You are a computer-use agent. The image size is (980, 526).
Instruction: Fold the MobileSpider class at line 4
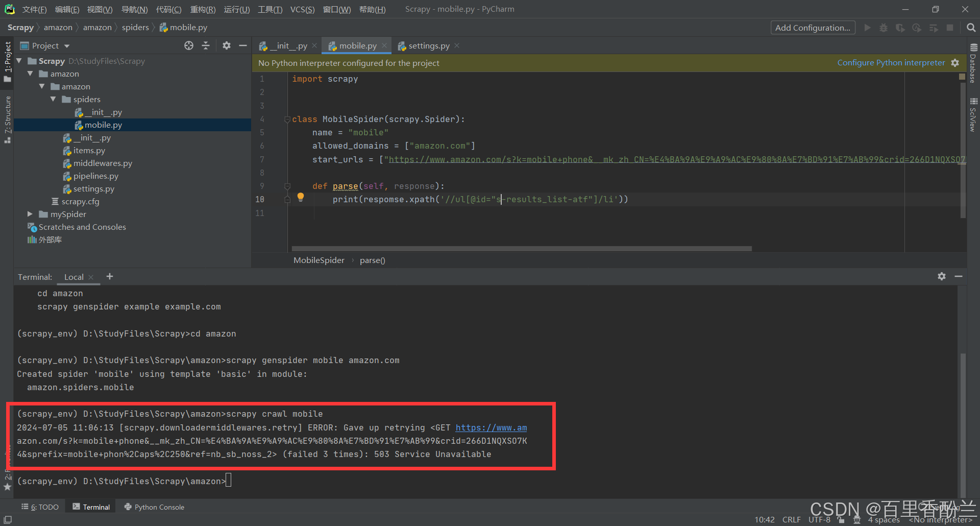pyautogui.click(x=287, y=119)
